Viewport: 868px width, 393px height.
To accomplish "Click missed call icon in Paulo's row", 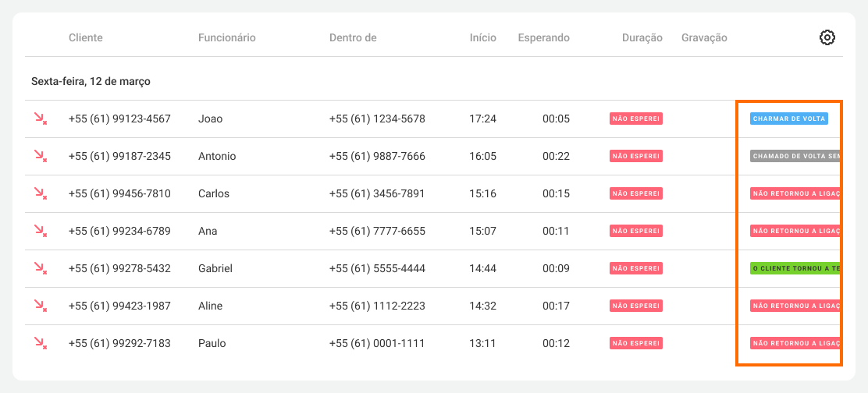I will 41,343.
